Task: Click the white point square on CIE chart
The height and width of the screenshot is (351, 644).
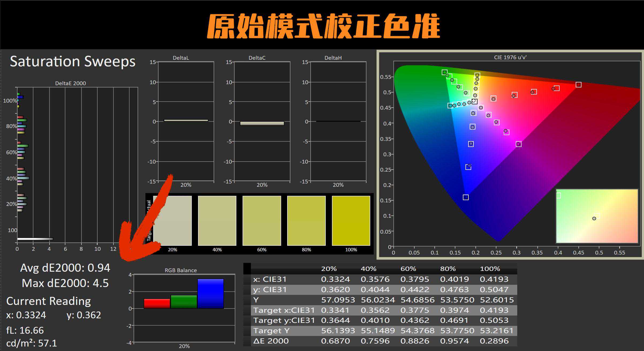Action: (474, 102)
